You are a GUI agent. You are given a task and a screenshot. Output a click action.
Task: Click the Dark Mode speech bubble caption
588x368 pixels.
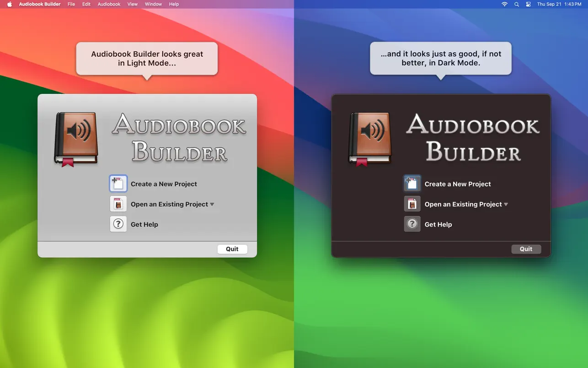click(x=441, y=59)
